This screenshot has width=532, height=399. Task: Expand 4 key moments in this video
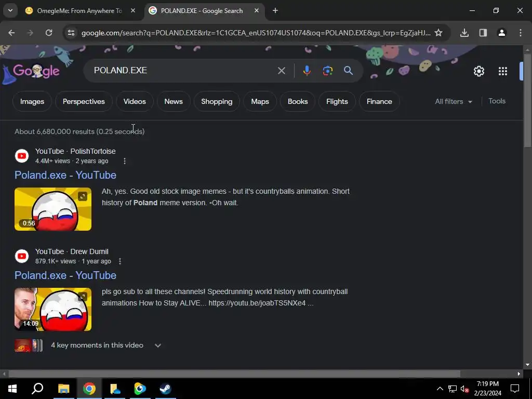pos(158,345)
